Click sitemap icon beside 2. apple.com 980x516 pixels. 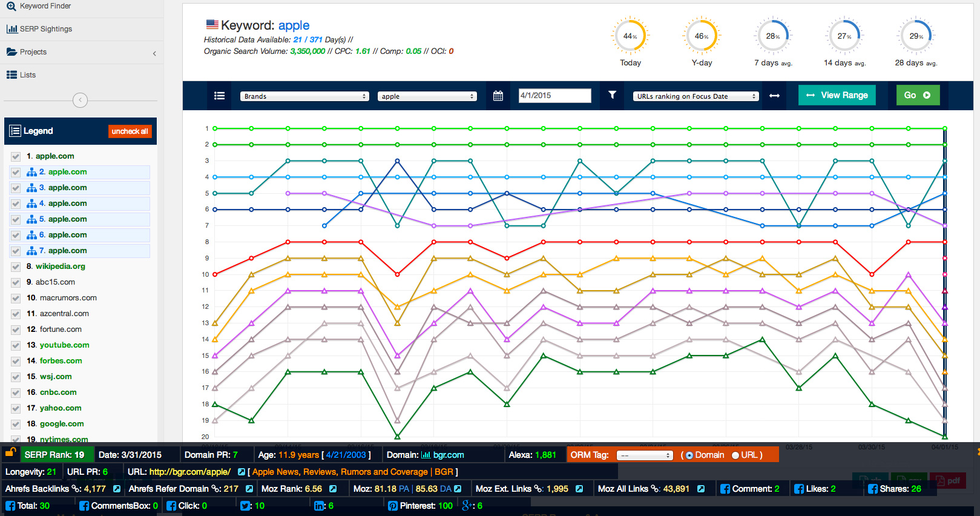point(31,172)
